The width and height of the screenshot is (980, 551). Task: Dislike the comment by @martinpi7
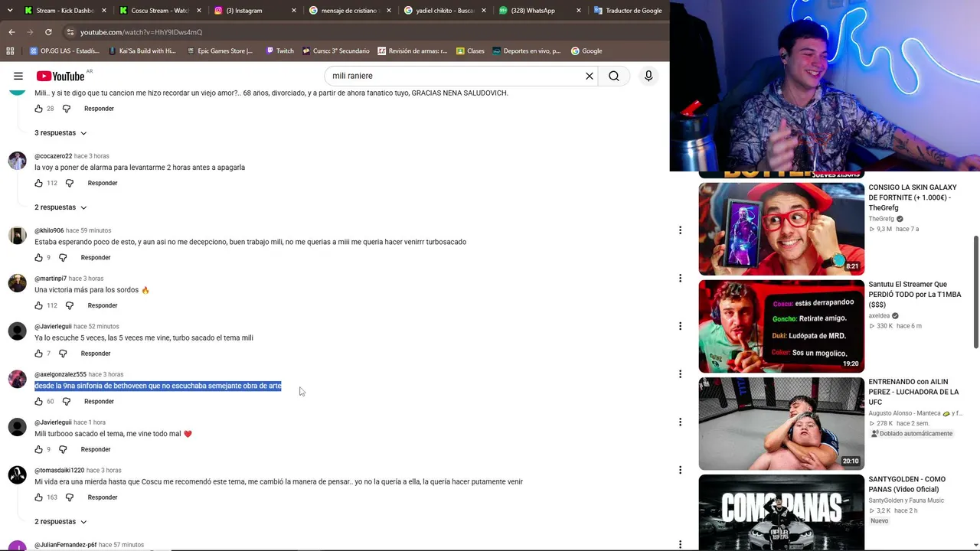click(x=70, y=305)
